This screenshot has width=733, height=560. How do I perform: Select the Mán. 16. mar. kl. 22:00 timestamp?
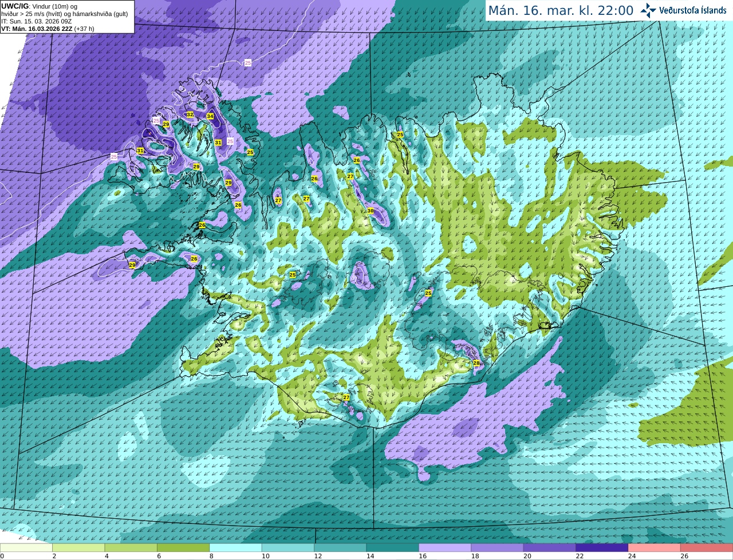click(x=561, y=10)
